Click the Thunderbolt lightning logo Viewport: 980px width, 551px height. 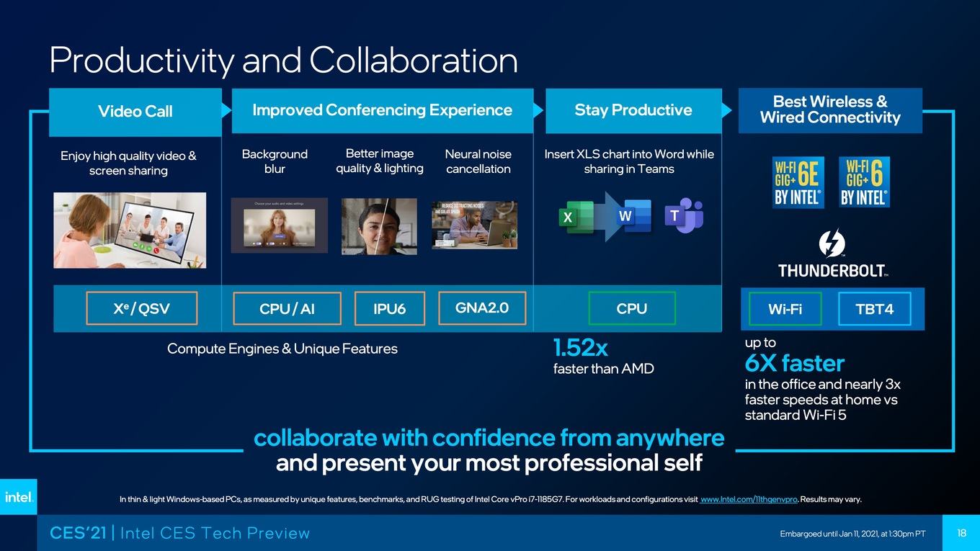(832, 243)
